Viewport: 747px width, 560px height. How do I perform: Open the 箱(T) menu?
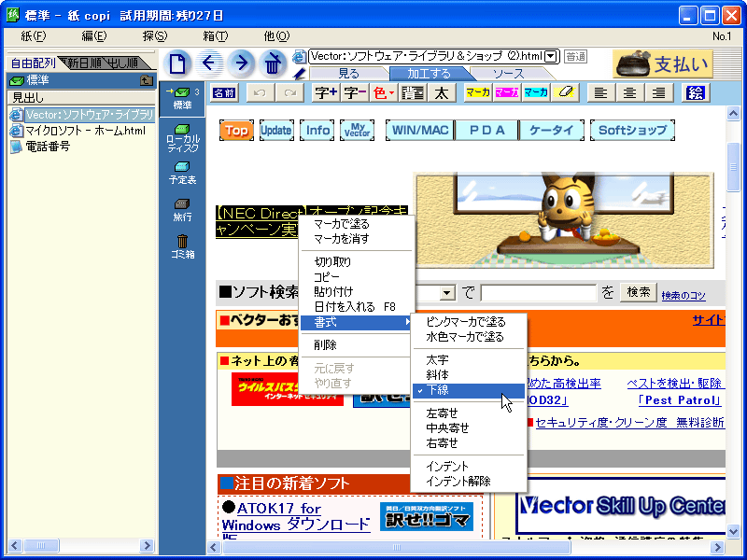216,36
